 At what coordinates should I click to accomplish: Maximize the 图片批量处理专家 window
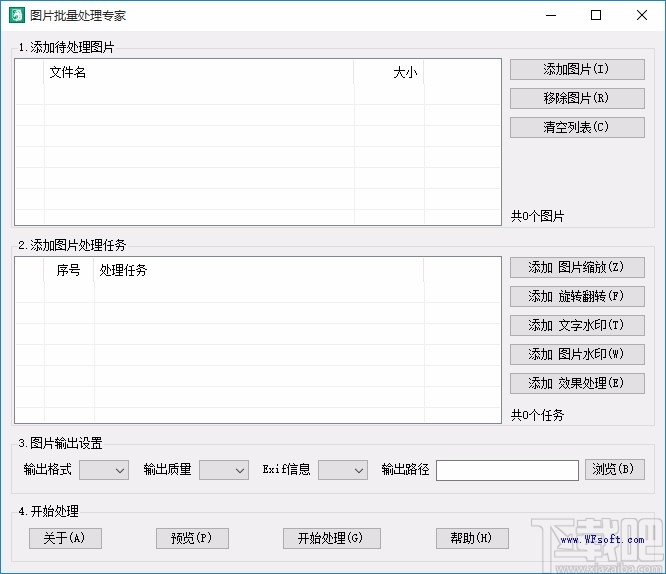[596, 16]
